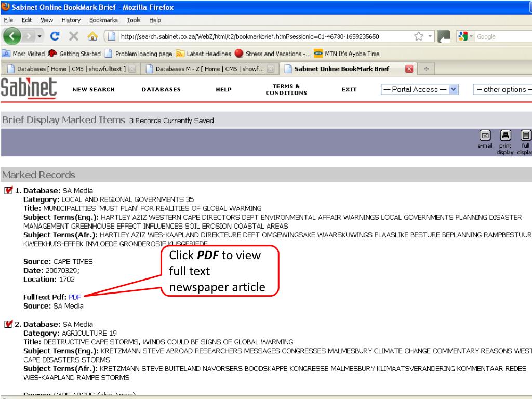Open the address bar history dropdown arrow

[430, 36]
